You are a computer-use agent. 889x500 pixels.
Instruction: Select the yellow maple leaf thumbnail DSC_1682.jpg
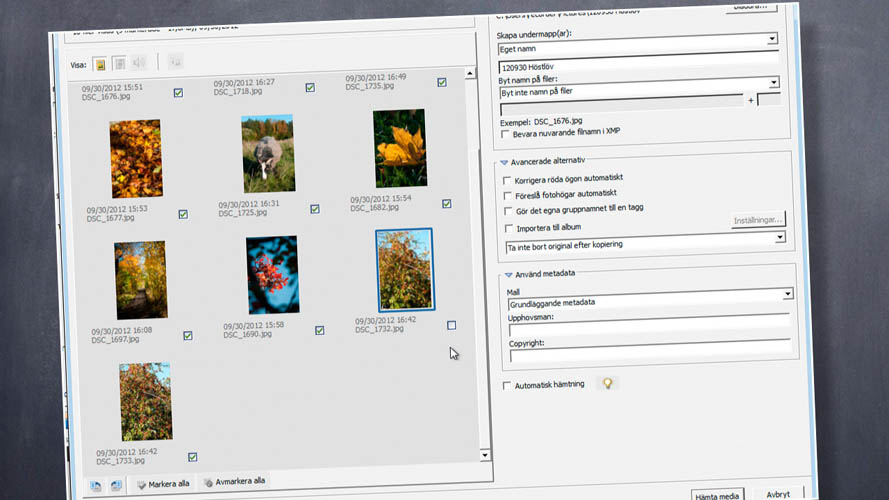[400, 148]
